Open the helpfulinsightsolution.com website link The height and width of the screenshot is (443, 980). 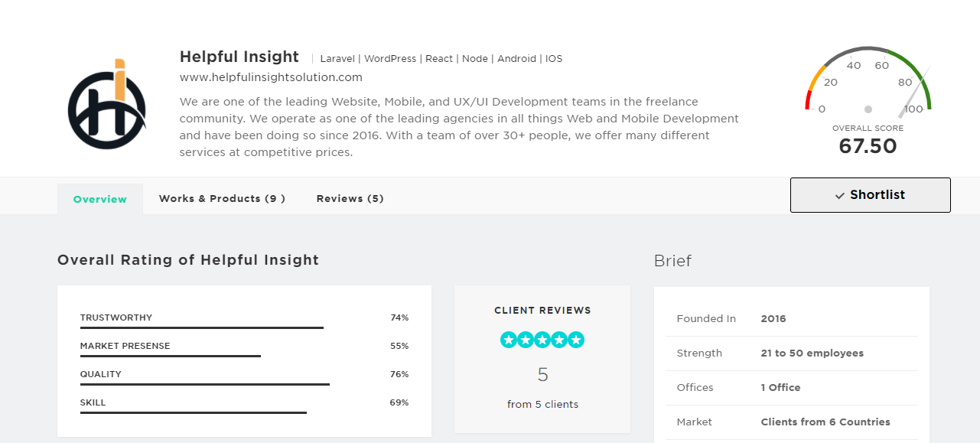pos(271,77)
